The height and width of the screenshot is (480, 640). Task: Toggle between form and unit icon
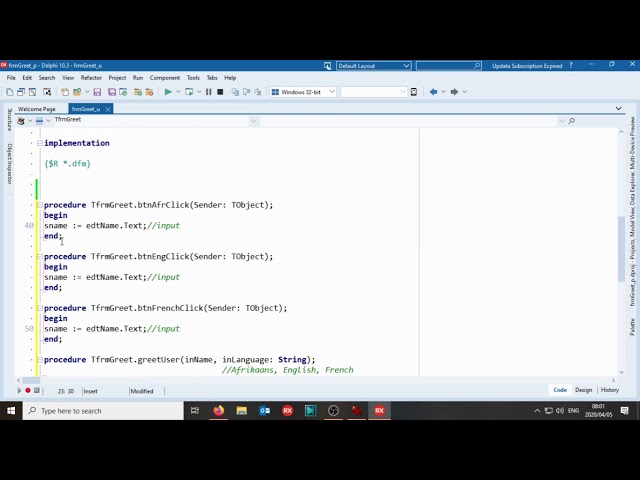pyautogui.click(x=47, y=92)
